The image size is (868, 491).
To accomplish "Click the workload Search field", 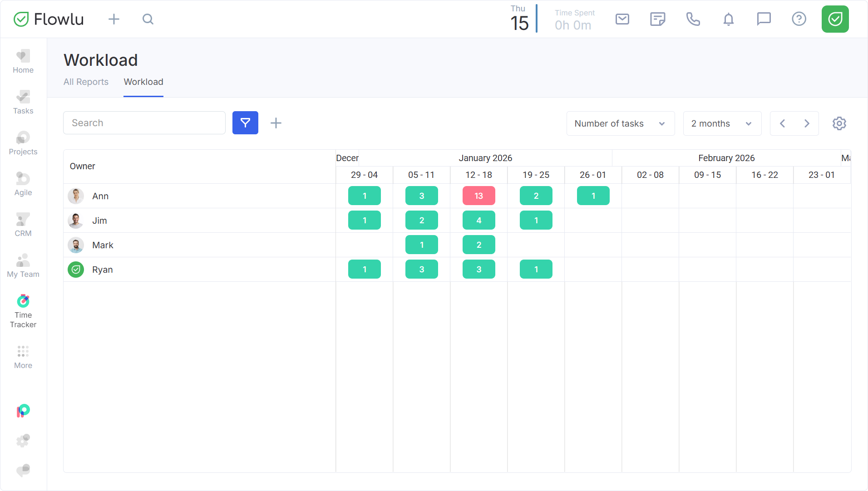I will tap(144, 123).
